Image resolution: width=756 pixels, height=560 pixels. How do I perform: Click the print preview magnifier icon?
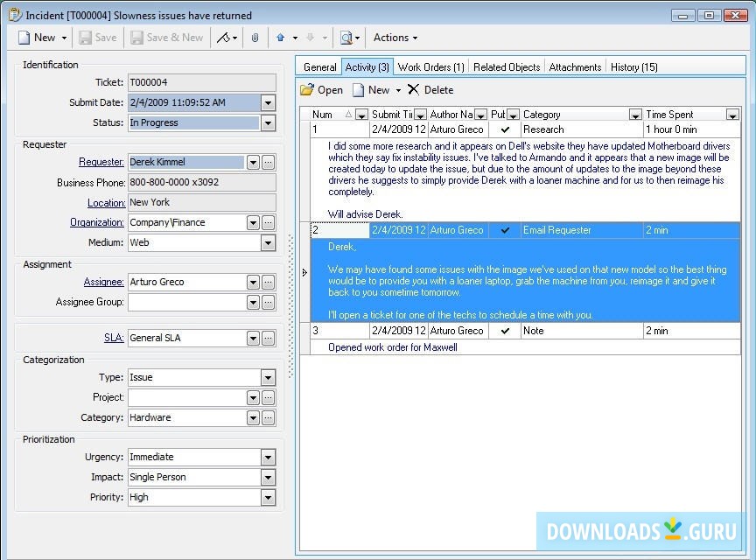coord(346,38)
